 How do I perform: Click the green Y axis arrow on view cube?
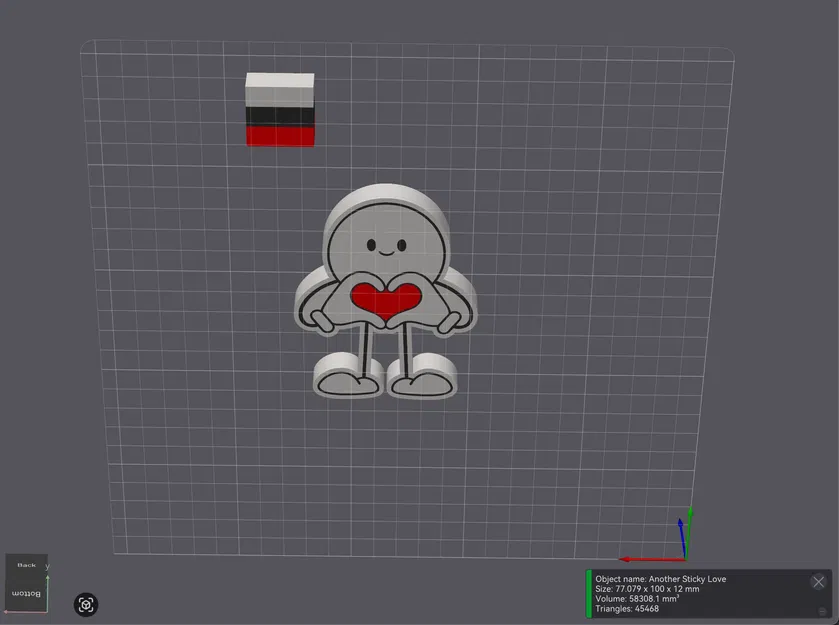click(x=48, y=593)
